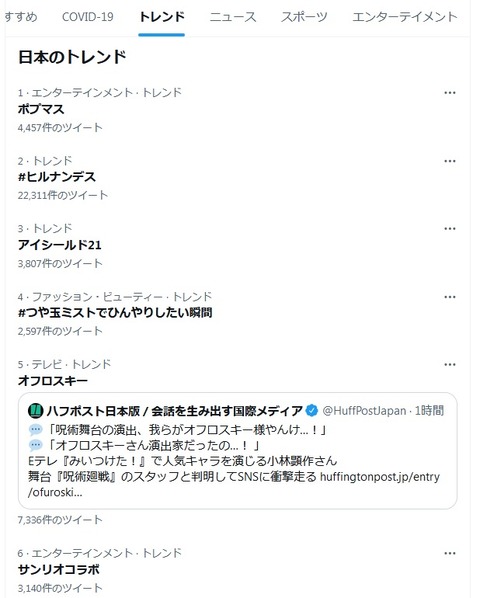Viewport: 480px width, 598px height.
Task: Click the blue verified badge
Action: point(311,411)
